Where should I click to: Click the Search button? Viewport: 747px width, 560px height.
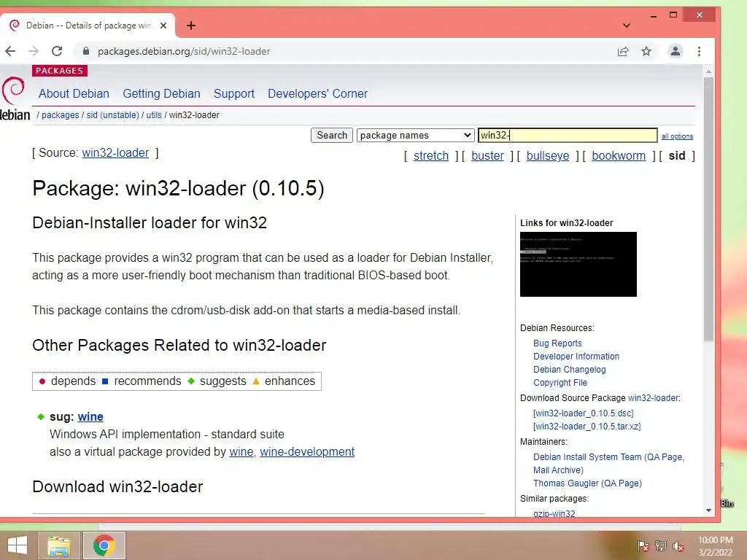click(x=332, y=135)
